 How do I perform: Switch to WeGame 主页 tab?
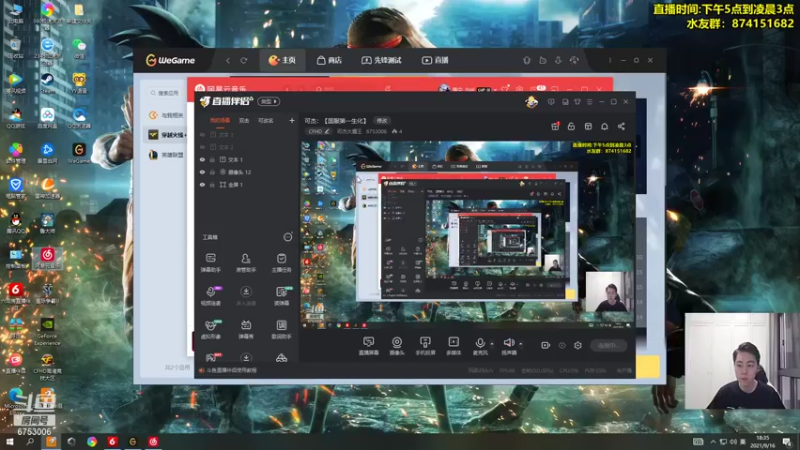[x=282, y=60]
